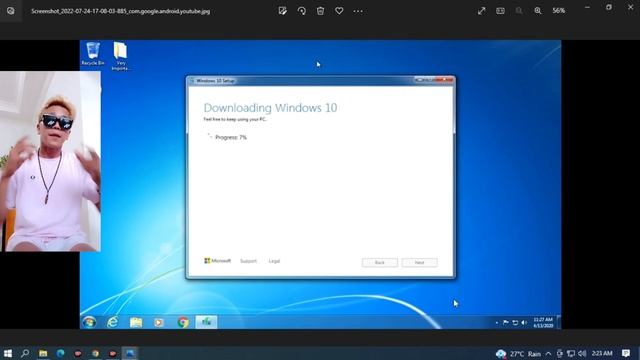Open the 2:23 AM clock flyout
Screen dimensions: 640x360
pyautogui.click(x=602, y=353)
